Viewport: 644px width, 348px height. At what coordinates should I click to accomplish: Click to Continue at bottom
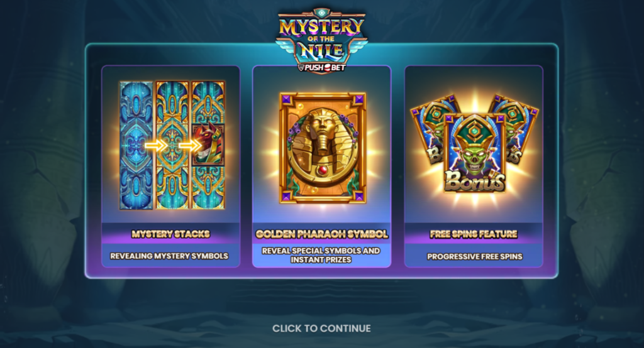(x=321, y=329)
